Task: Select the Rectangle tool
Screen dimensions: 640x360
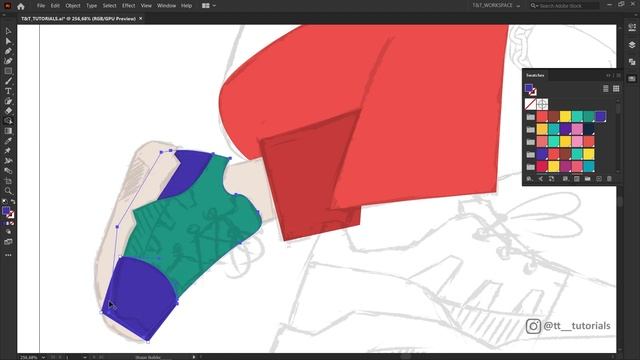Action: 8,71
